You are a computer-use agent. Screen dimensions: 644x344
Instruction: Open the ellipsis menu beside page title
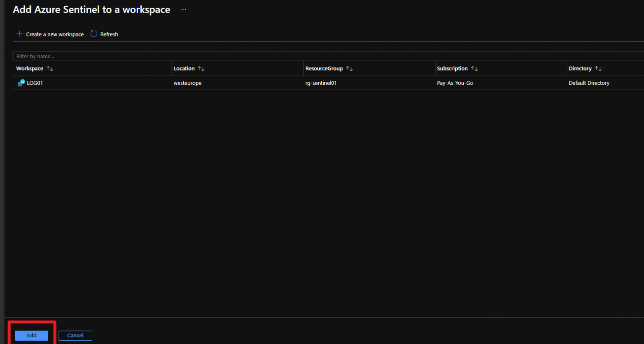pyautogui.click(x=184, y=10)
